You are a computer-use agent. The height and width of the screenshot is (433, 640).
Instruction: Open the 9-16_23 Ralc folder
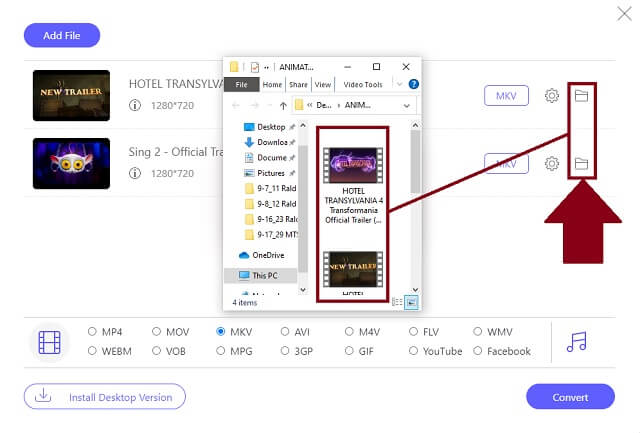click(x=271, y=219)
